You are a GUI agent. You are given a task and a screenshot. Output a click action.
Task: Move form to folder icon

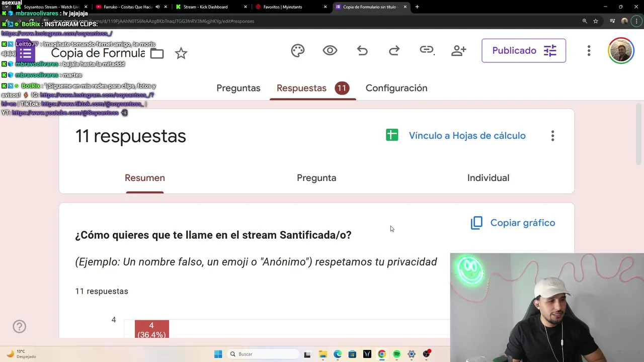tap(157, 53)
